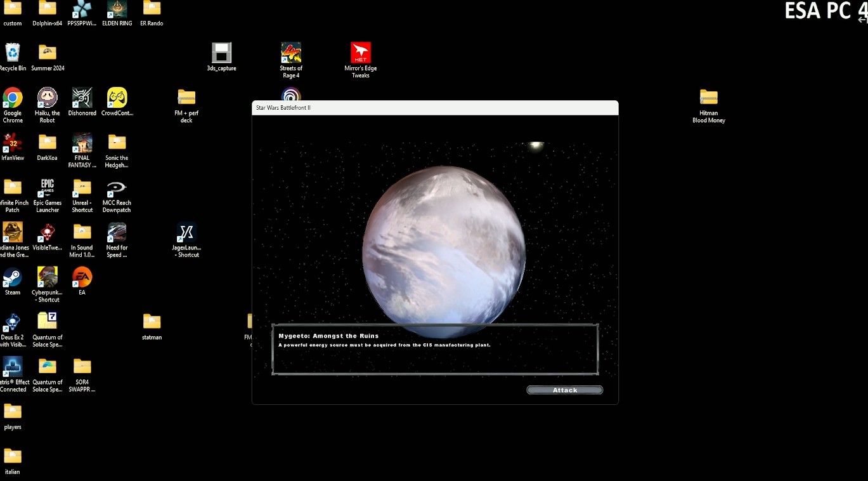Select the IrfanView shortcut
The image size is (868, 481).
point(13,143)
